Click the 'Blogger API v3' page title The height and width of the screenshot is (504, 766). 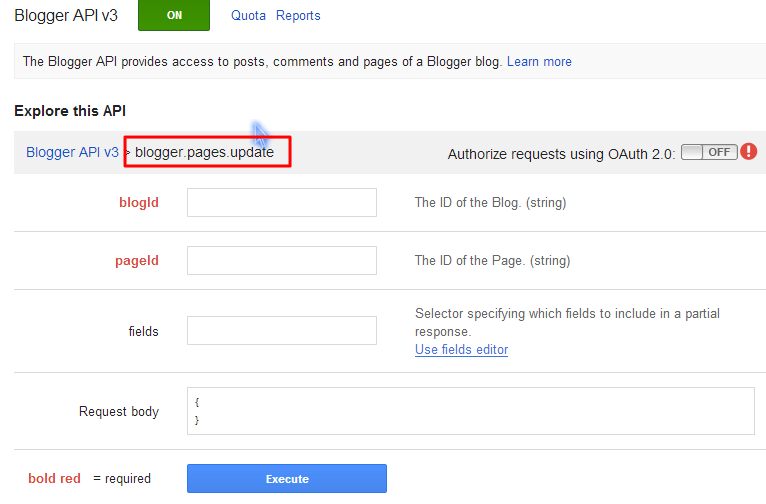pyautogui.click(x=66, y=16)
